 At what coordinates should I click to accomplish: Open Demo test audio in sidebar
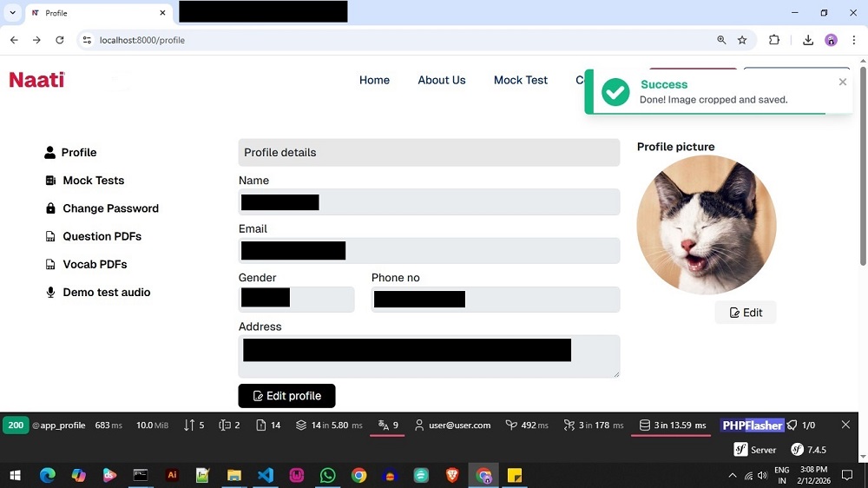tap(97, 293)
